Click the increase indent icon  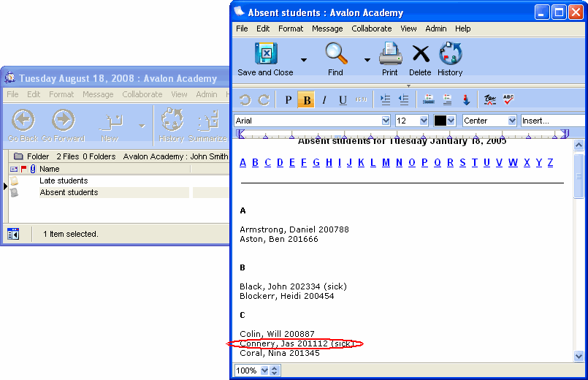tap(385, 100)
